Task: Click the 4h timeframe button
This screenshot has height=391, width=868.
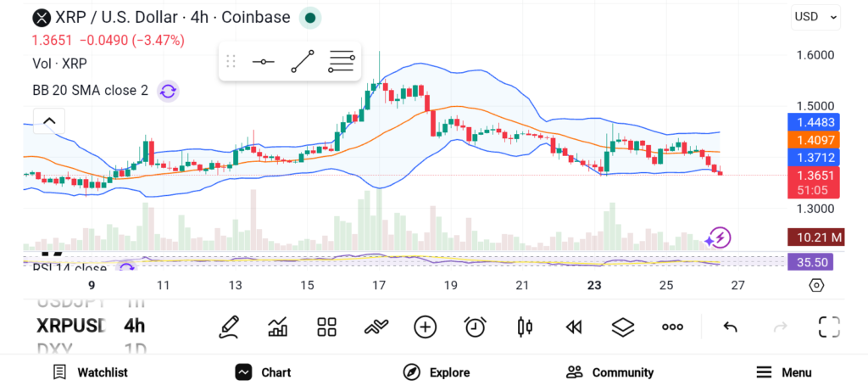Action: pyautogui.click(x=134, y=326)
